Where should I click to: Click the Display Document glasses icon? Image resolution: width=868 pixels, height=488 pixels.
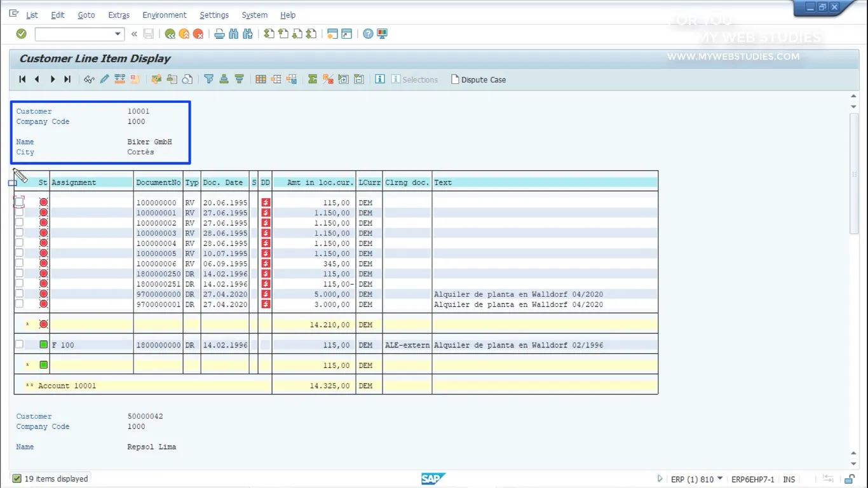89,79
